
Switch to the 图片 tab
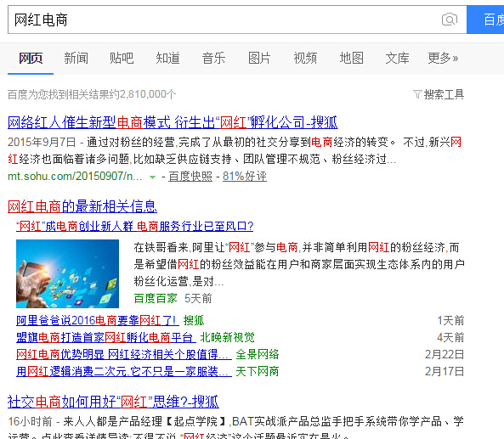pos(259,59)
